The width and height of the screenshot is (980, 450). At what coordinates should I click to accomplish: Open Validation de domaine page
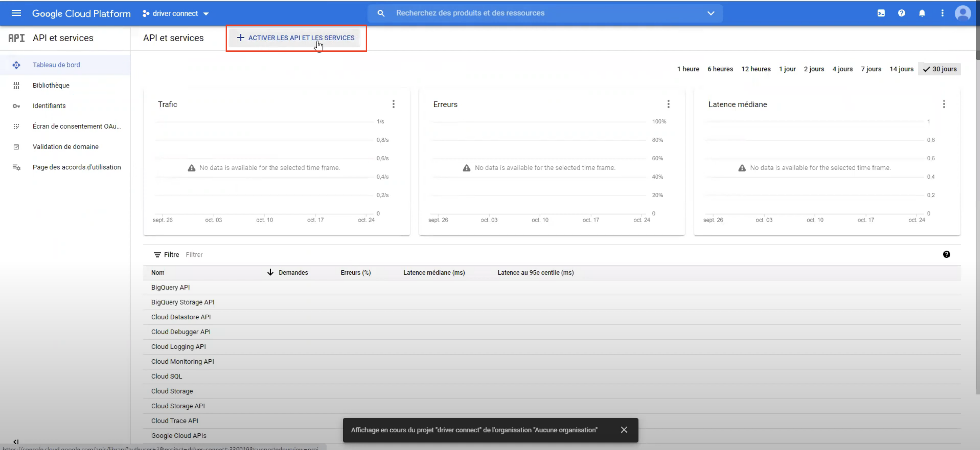pos(65,147)
